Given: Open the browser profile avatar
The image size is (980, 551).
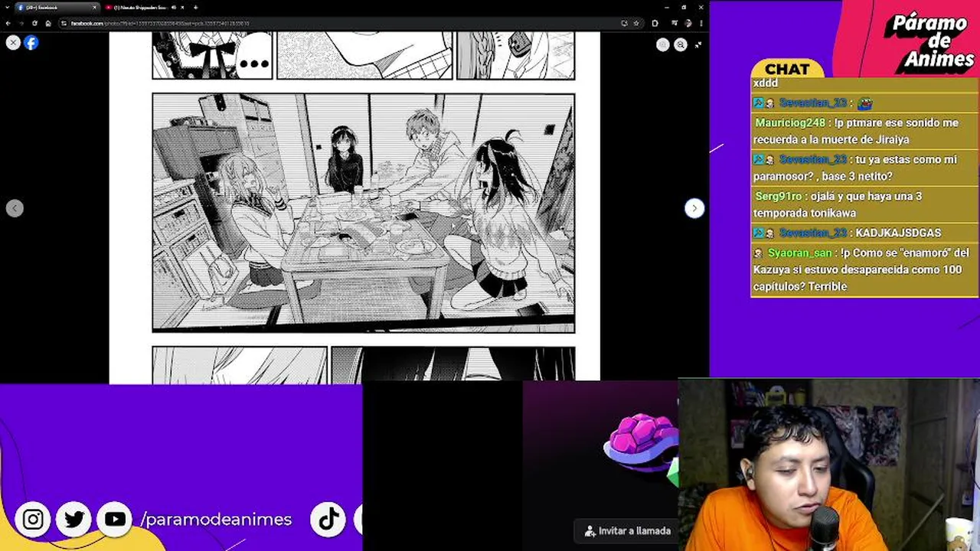Looking at the screenshot, I should [x=688, y=23].
